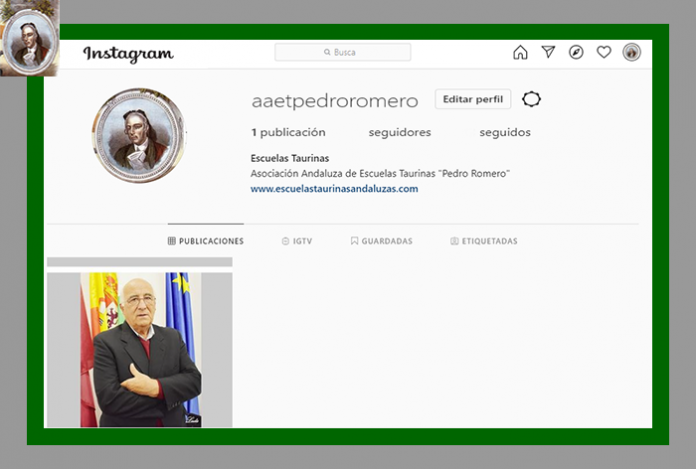Click the portrait thumbnail in top-left corner
Viewport: 696px width, 469px height.
[30, 39]
